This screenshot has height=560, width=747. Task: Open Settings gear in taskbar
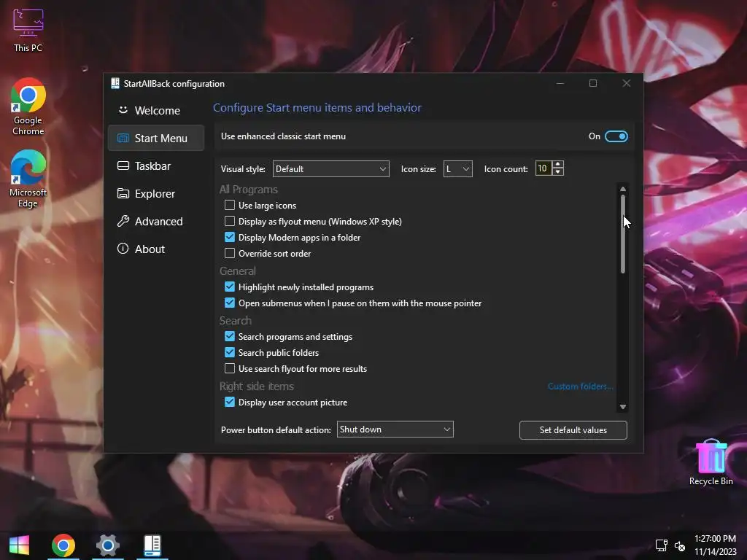point(108,545)
